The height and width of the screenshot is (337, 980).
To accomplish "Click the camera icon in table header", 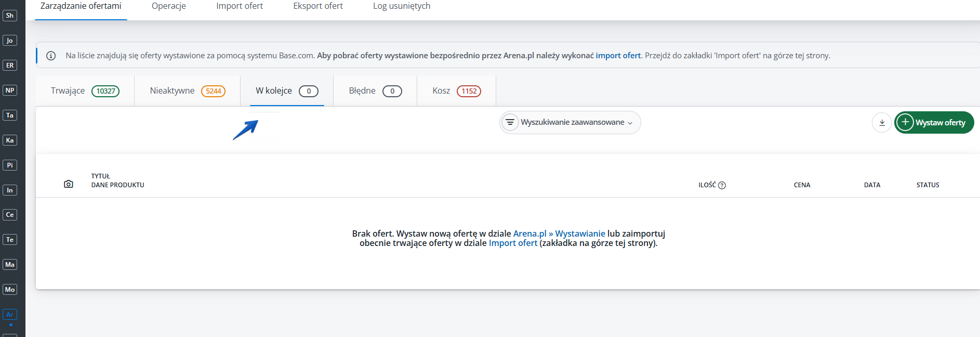I will click(69, 184).
